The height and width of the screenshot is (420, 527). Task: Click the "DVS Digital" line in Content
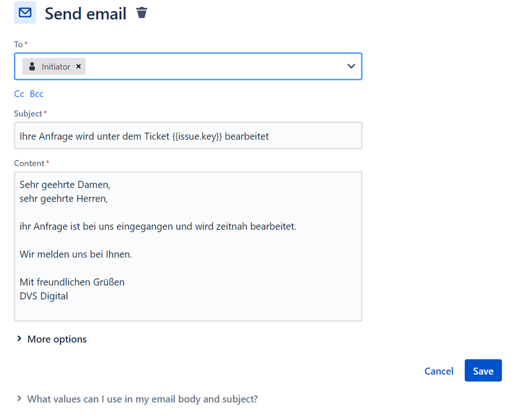coord(44,296)
